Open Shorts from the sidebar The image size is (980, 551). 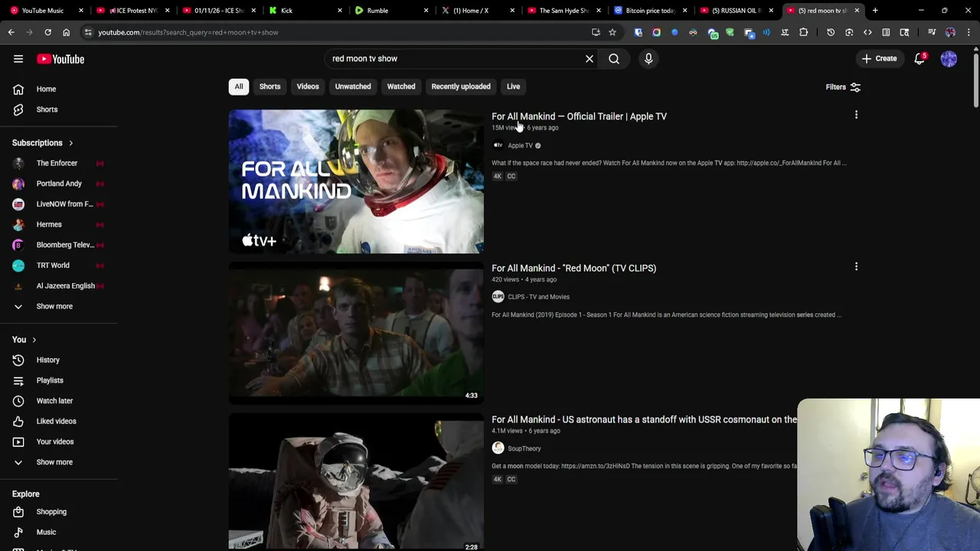click(x=47, y=109)
